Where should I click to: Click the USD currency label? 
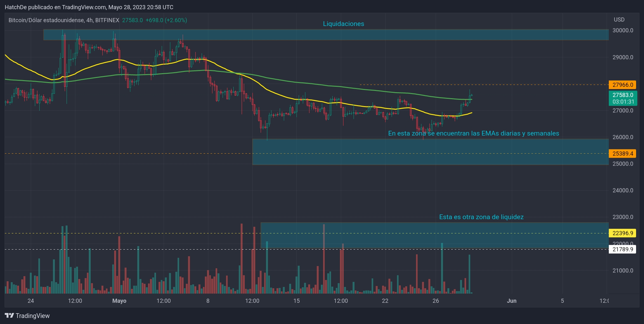coord(619,20)
